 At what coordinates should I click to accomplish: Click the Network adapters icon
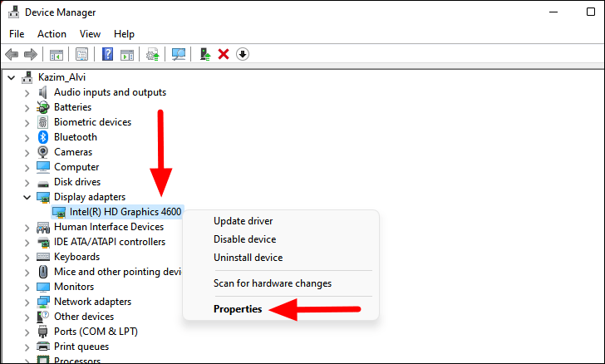pos(43,302)
